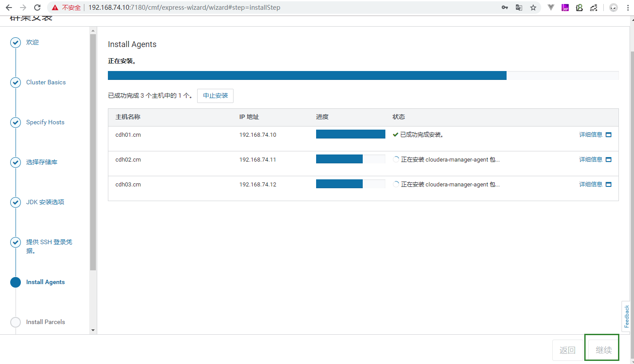The height and width of the screenshot is (364, 634).
Task: Click the Specify Hosts checkmark circle
Action: (x=16, y=123)
